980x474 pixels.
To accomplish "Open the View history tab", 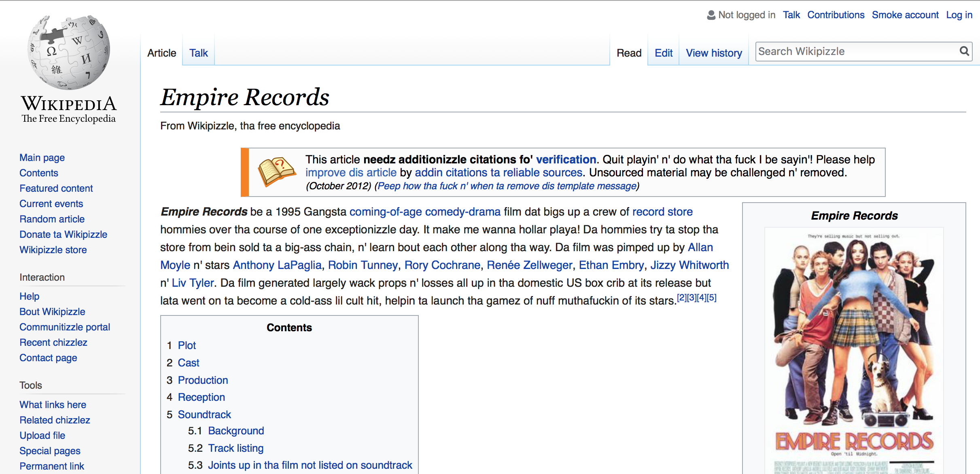I will point(714,53).
